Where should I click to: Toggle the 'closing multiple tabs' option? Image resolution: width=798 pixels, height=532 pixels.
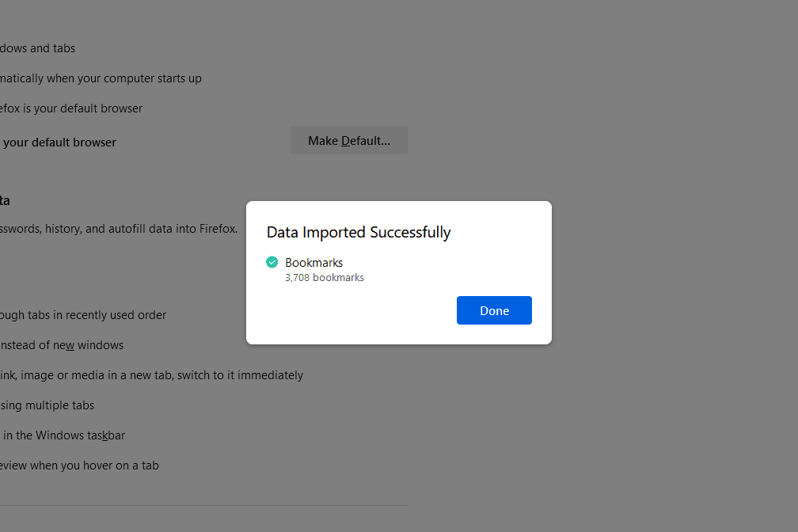click(x=47, y=405)
